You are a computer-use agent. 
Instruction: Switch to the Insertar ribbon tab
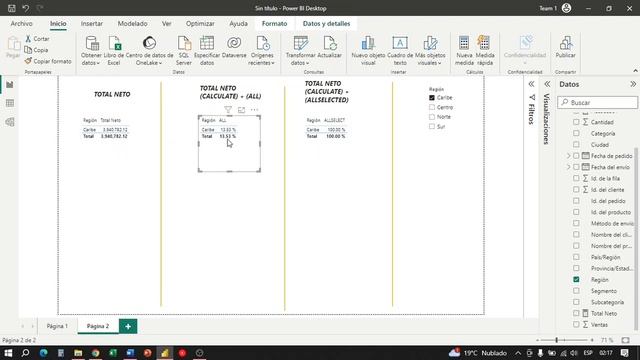tap(92, 24)
